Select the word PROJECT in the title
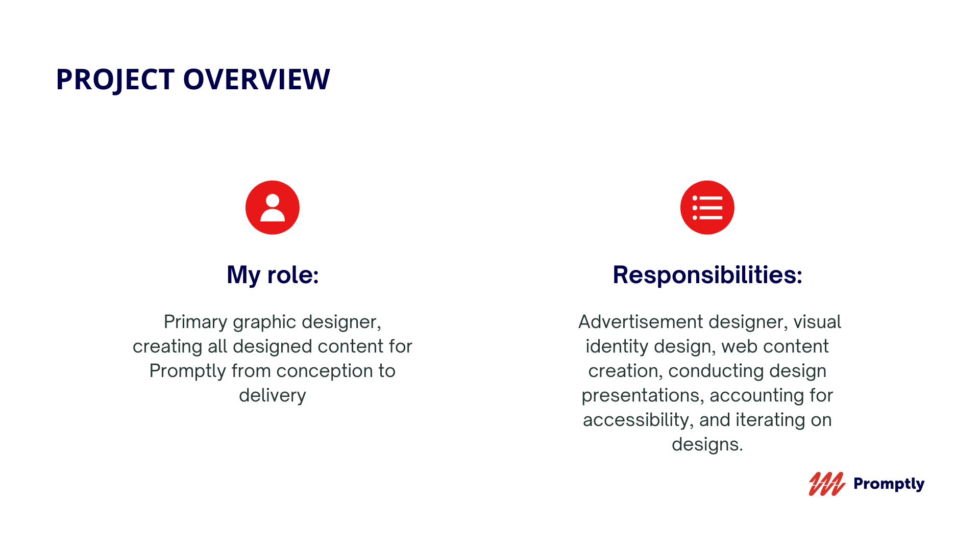Screen dimensions: 980x551 point(115,80)
